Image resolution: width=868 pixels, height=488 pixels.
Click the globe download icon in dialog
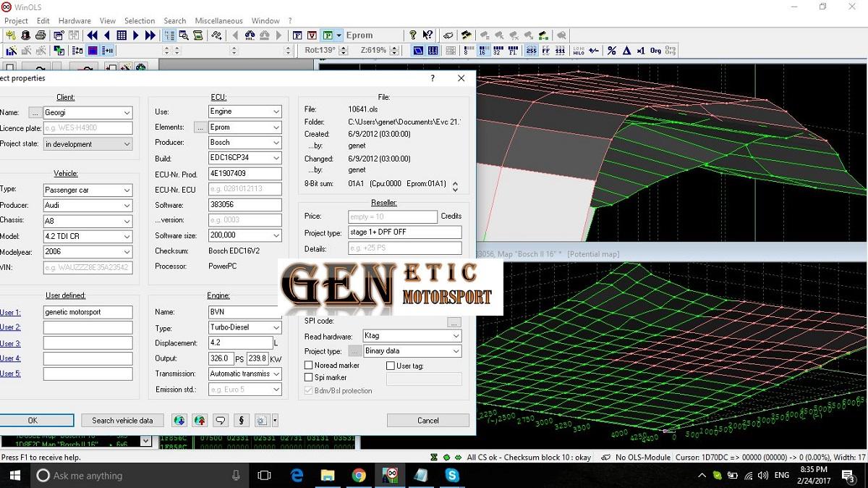click(179, 420)
